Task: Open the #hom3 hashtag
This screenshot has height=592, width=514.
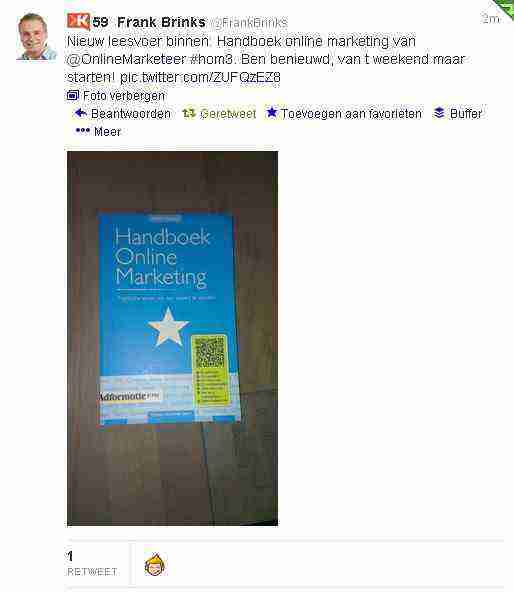Action: (x=212, y=59)
